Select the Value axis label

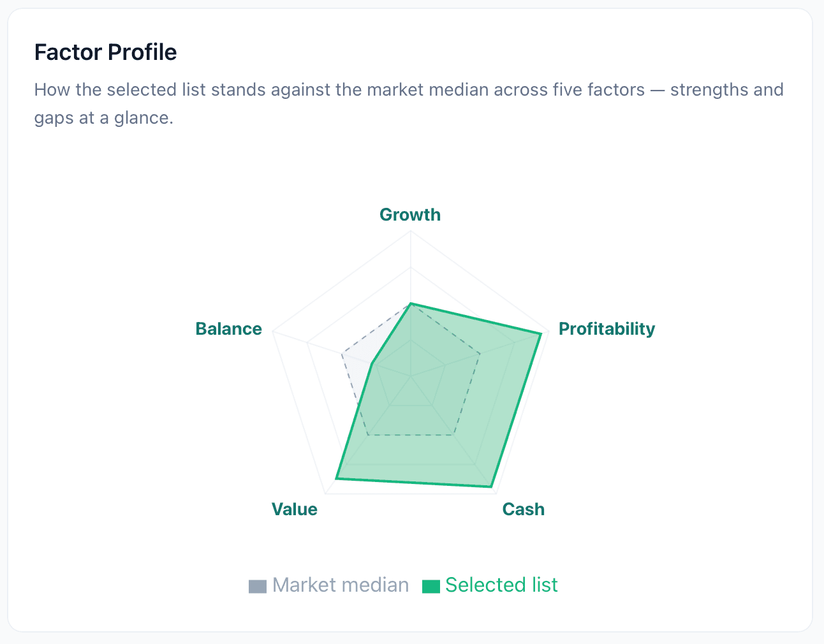coord(295,509)
